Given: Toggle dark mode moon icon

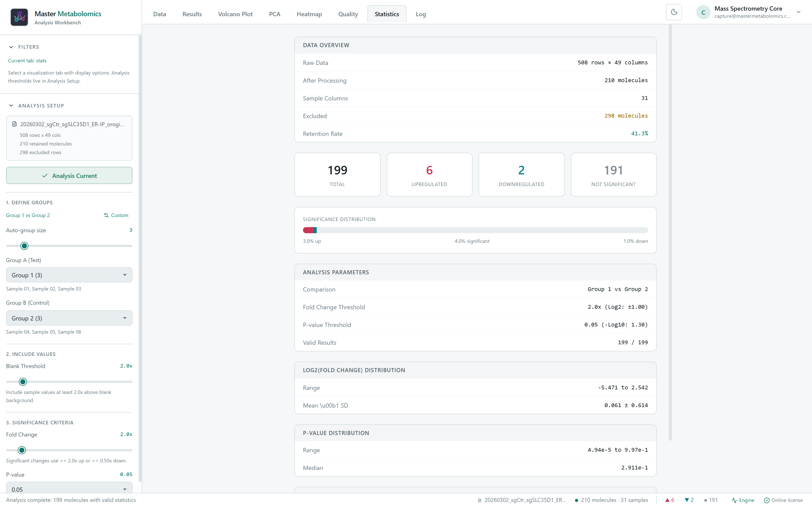Looking at the screenshot, I should (674, 12).
